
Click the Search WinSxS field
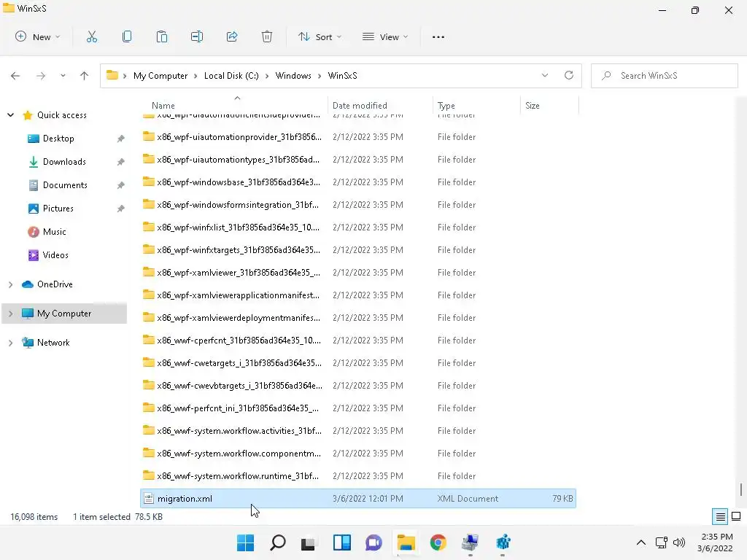[x=664, y=76]
